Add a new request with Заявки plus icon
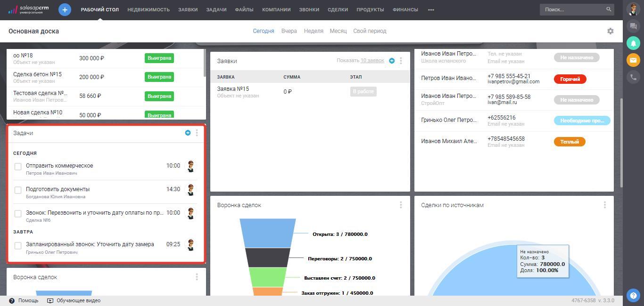644x306 pixels. pyautogui.click(x=391, y=61)
